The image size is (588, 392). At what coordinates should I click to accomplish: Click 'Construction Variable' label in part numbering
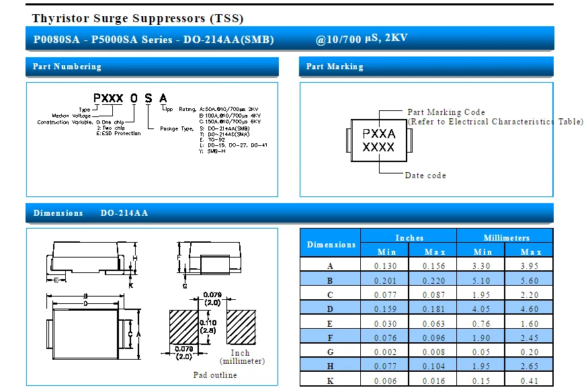[x=65, y=122]
